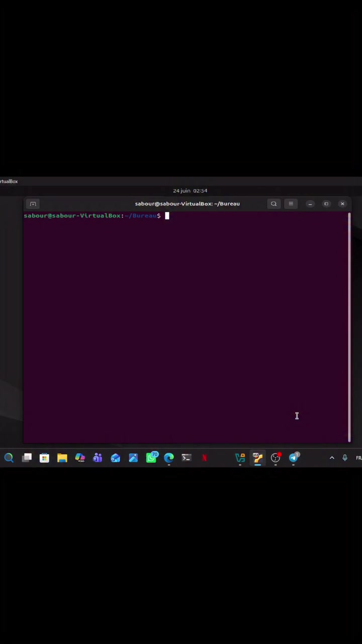Open the date and time 24 juin 02:54

(190, 191)
